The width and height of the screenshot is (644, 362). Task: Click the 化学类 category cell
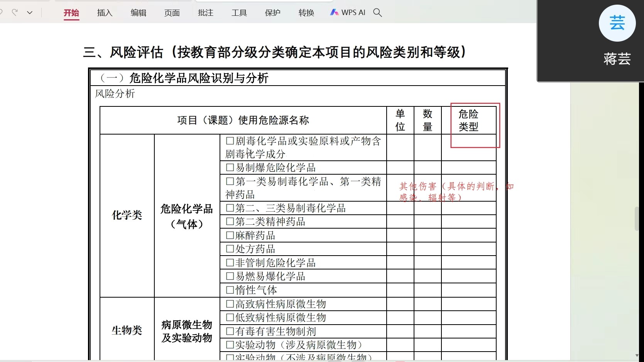[127, 215]
